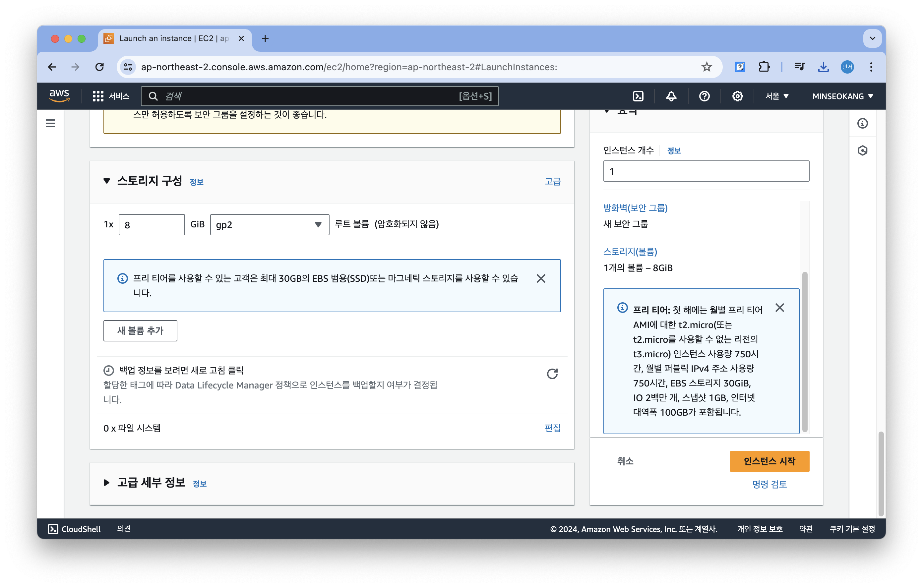Go to the AWS console home logo
Viewport: 923px width, 588px height.
point(59,95)
